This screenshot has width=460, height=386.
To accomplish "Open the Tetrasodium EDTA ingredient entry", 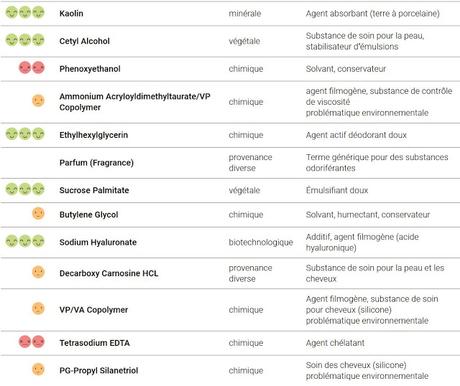I will tap(95, 343).
